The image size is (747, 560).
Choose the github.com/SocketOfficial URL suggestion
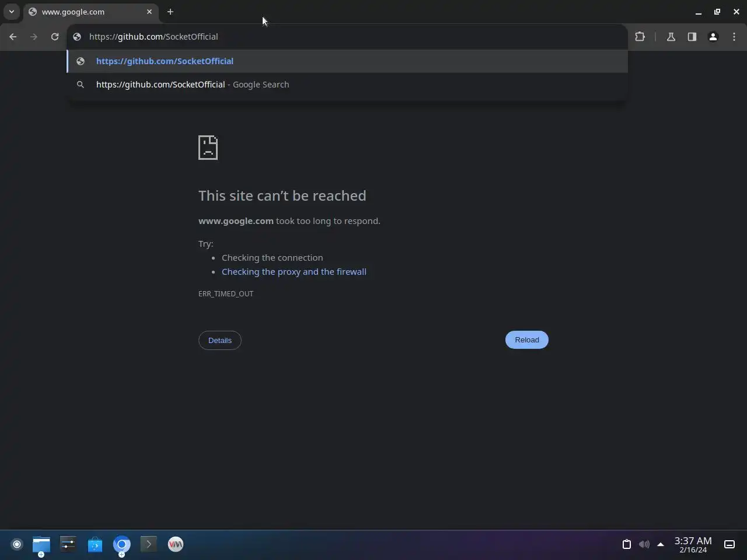(x=348, y=61)
